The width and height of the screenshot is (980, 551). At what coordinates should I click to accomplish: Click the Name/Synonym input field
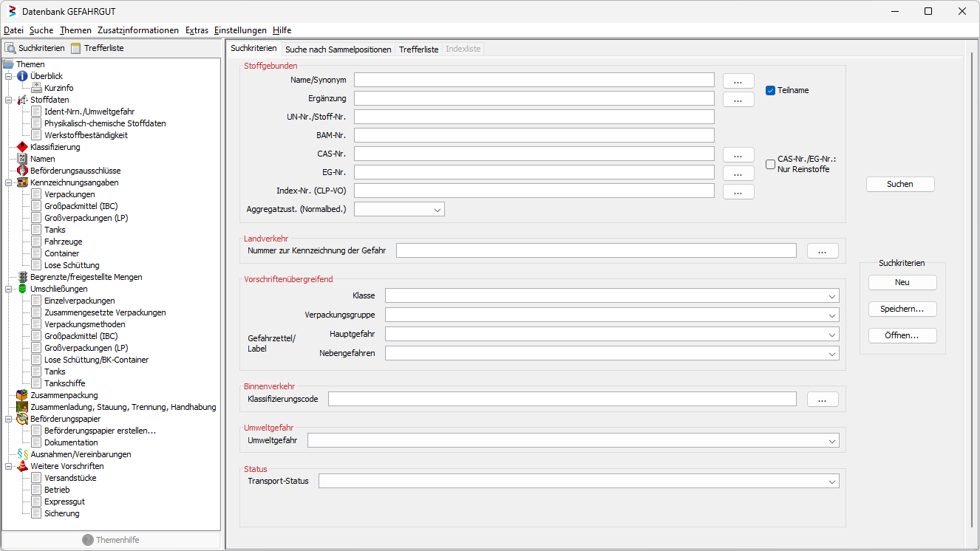(534, 80)
